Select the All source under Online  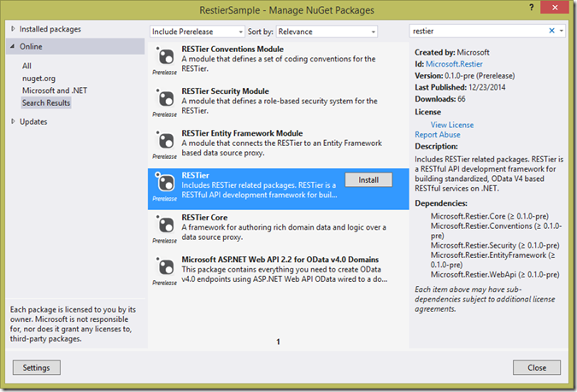point(26,66)
